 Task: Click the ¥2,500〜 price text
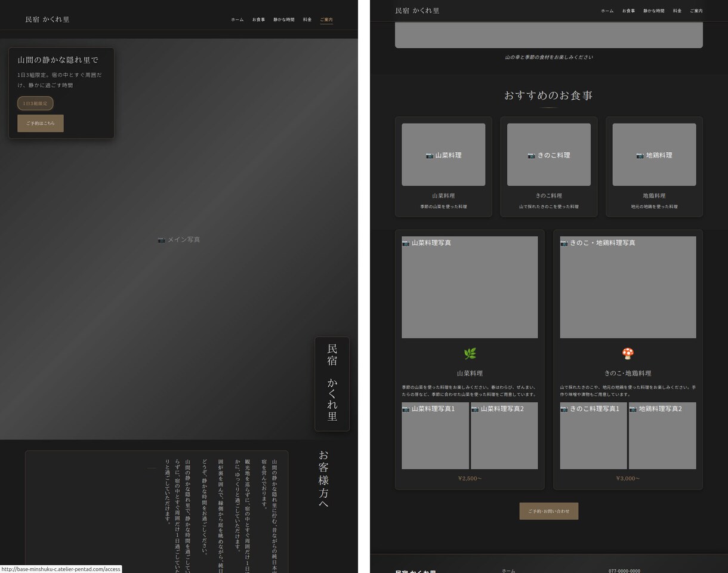(470, 478)
